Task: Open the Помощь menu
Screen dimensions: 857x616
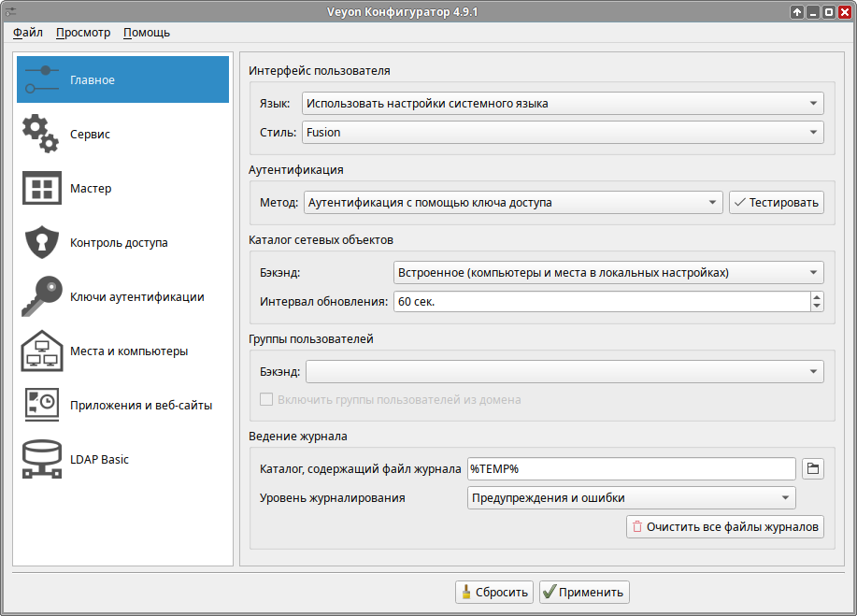Action: pos(147,33)
